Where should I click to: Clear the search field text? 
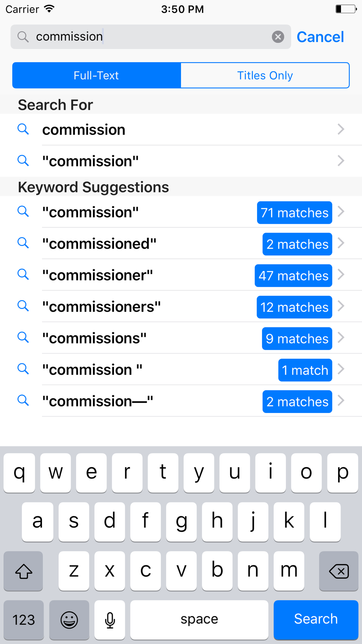click(278, 37)
